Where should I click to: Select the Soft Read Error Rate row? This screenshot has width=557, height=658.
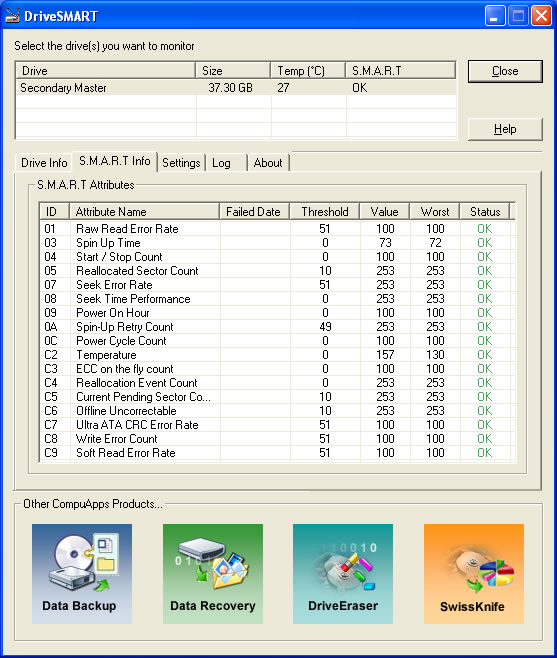[x=277, y=453]
